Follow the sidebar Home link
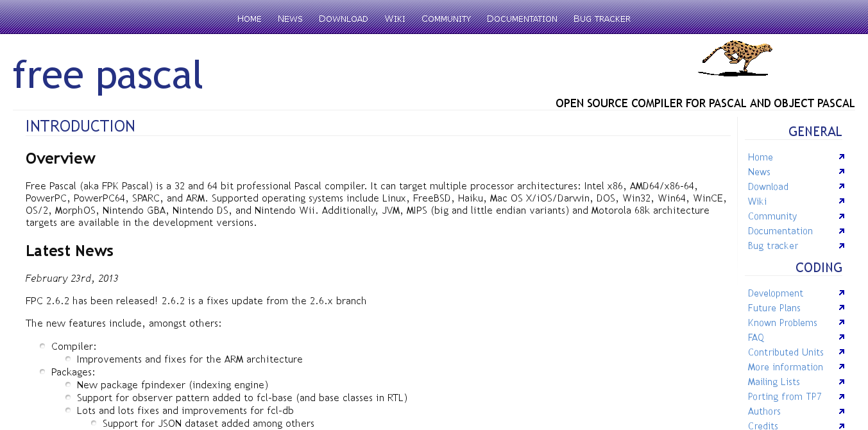 tap(760, 157)
